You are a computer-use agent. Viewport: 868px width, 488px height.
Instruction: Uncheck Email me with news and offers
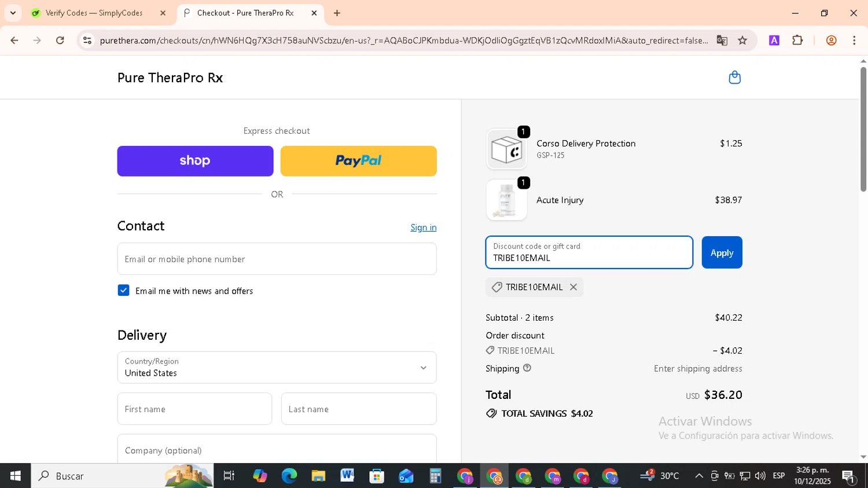pyautogui.click(x=123, y=291)
